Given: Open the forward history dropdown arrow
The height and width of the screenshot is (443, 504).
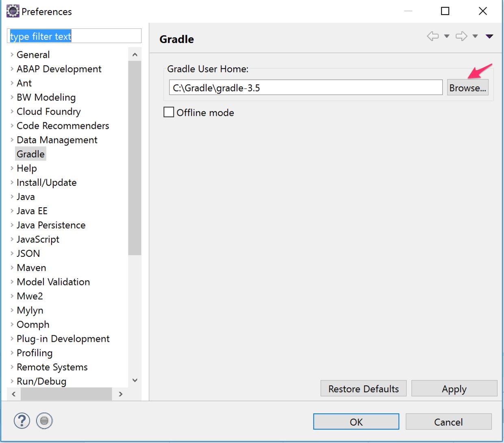Looking at the screenshot, I should tap(475, 36).
